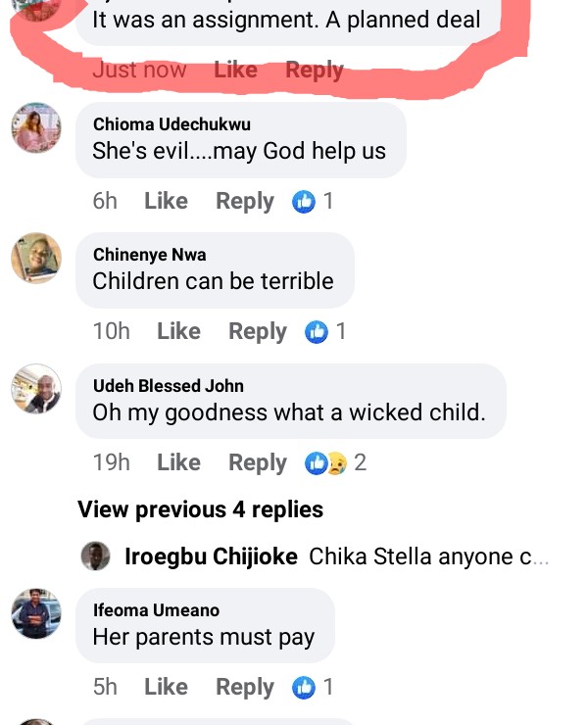Like Udeh Blessed John's comment

click(x=178, y=462)
